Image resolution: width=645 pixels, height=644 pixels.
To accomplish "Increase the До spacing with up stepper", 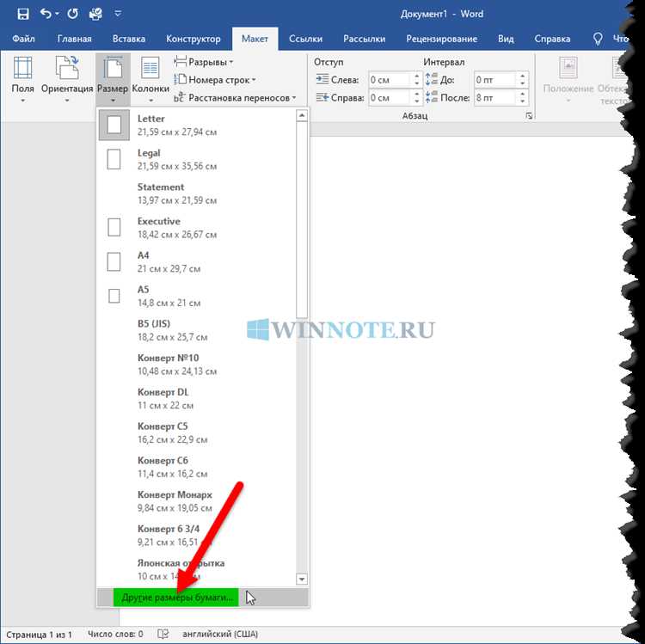I will [x=522, y=76].
